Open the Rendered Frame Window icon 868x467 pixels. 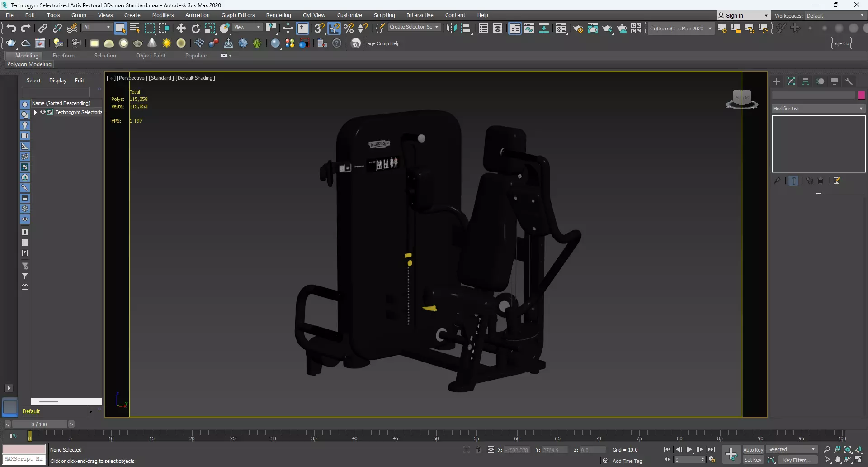pos(593,28)
